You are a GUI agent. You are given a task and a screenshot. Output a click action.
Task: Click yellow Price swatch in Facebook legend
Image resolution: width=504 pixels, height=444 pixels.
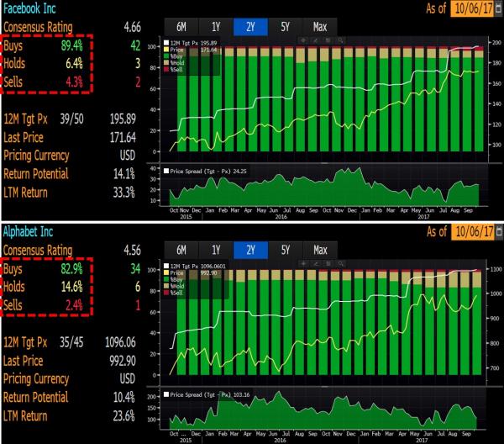[166, 50]
